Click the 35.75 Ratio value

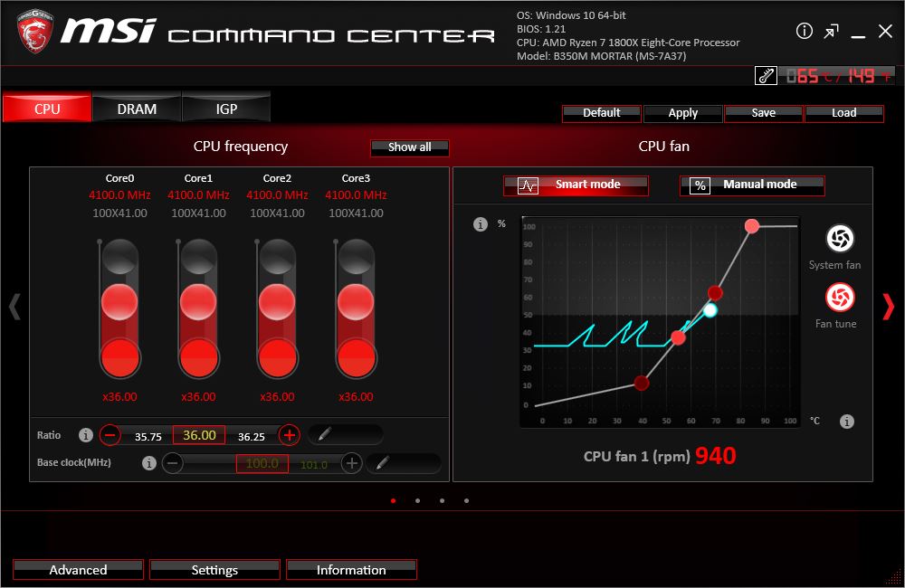tap(148, 437)
